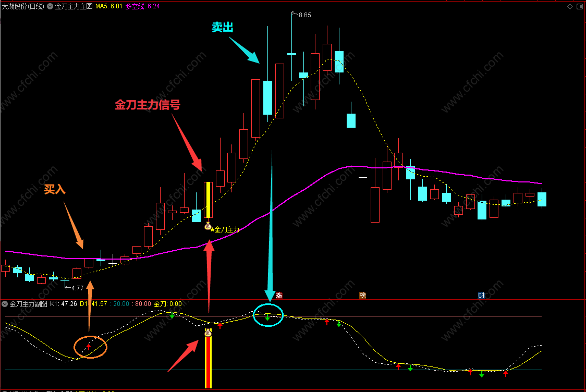Click the MA5: 6.01 readout
This screenshot has width=586, height=392.
[x=109, y=6]
